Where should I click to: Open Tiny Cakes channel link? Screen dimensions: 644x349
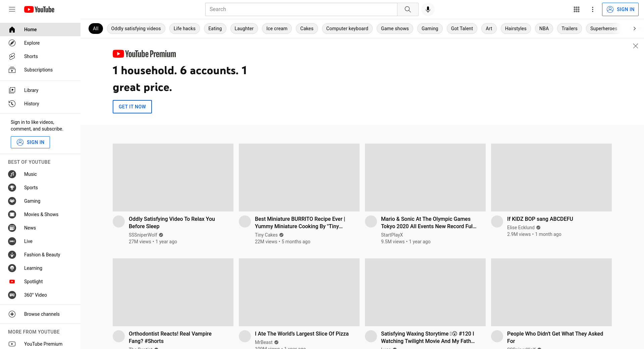click(266, 235)
